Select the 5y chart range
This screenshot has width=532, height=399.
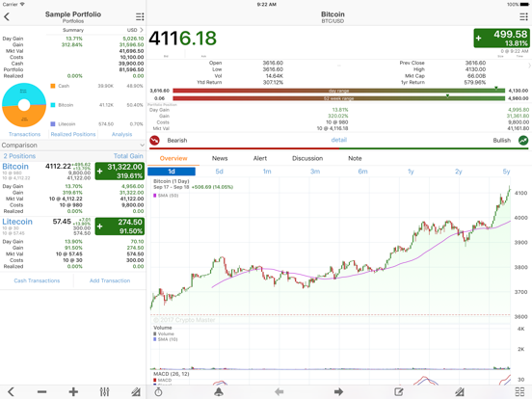[506, 172]
